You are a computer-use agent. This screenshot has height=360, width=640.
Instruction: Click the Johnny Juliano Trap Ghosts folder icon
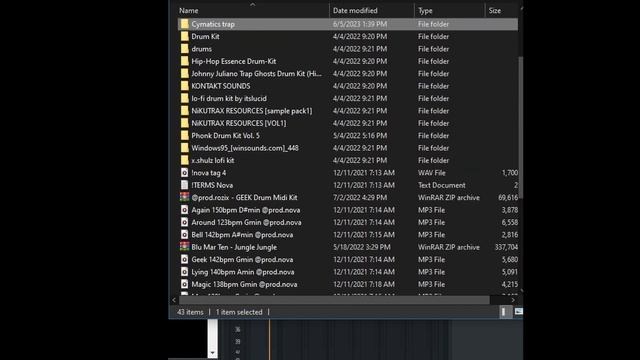(184, 73)
